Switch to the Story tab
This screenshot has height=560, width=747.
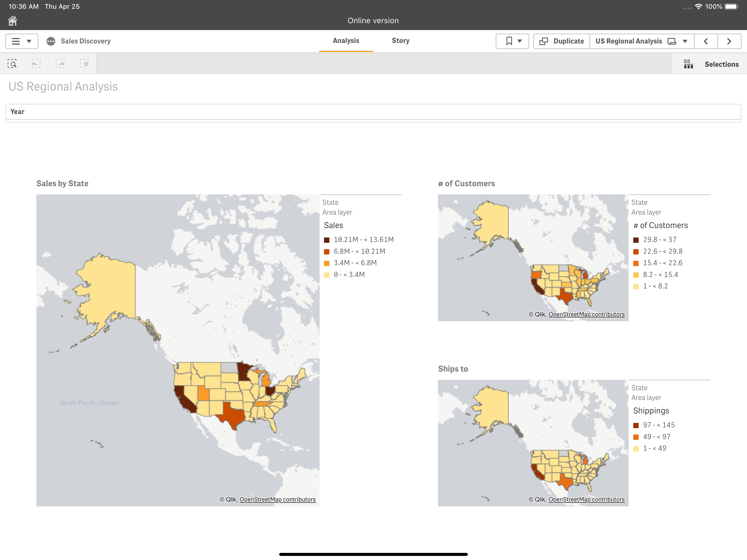coord(401,41)
